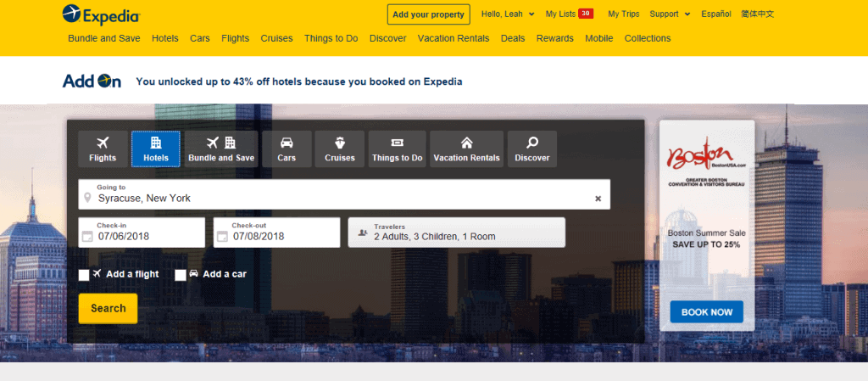Open Cruises in the top navigation
Screen dimensions: 868x381
click(x=277, y=38)
